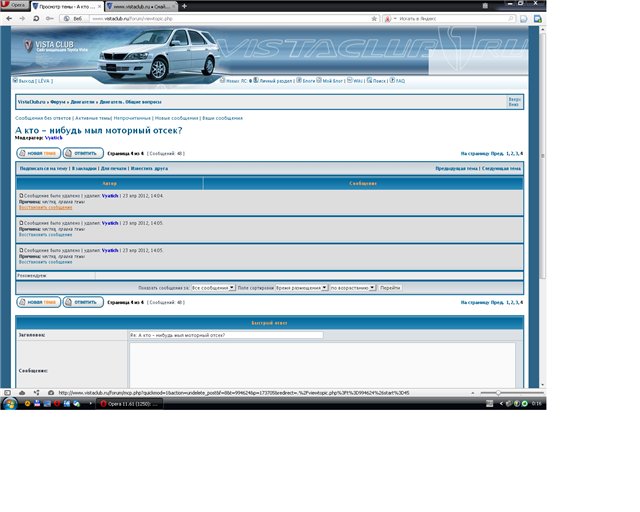This screenshot has width=640, height=512.
Task: Click the Opera 11.61 taskbar button
Action: [128, 404]
